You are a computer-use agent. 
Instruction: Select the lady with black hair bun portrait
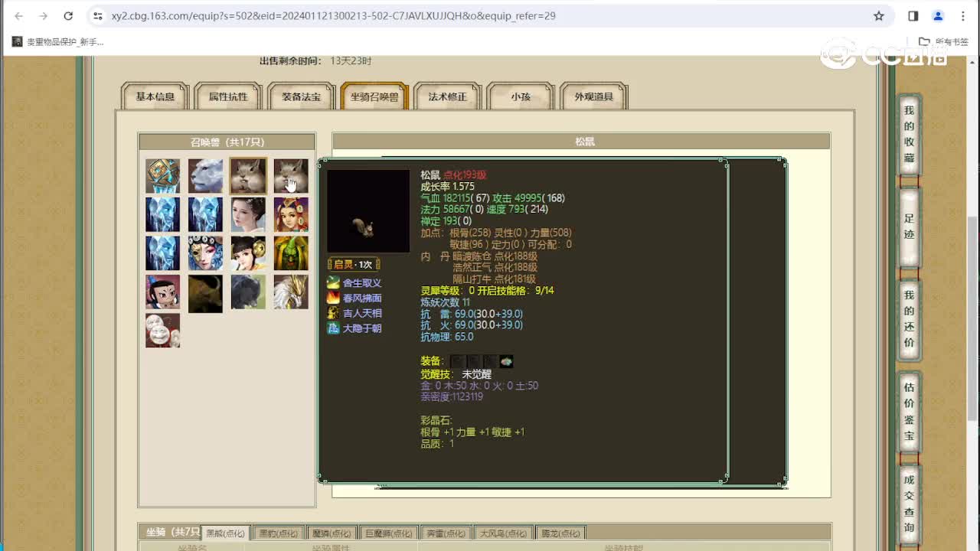(x=249, y=214)
